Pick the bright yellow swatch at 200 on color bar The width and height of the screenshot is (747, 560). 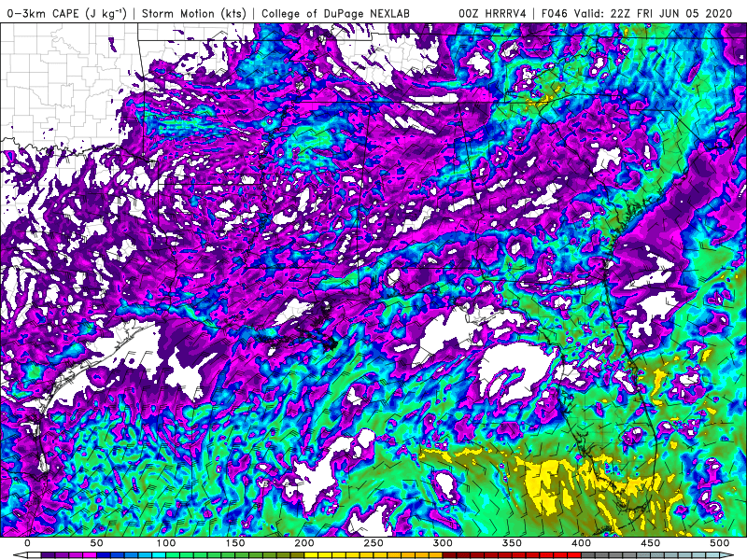click(x=311, y=554)
